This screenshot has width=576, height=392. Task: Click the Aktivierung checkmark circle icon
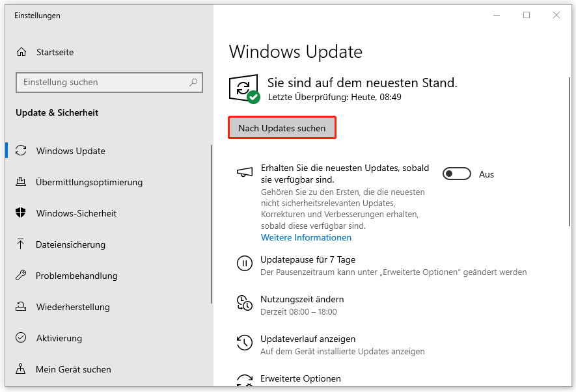[x=21, y=337]
